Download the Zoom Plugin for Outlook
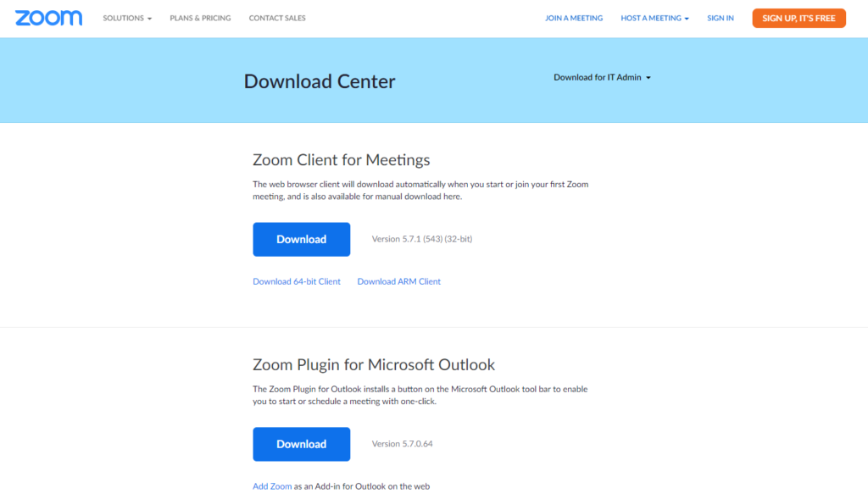The image size is (868, 499). pos(301,444)
